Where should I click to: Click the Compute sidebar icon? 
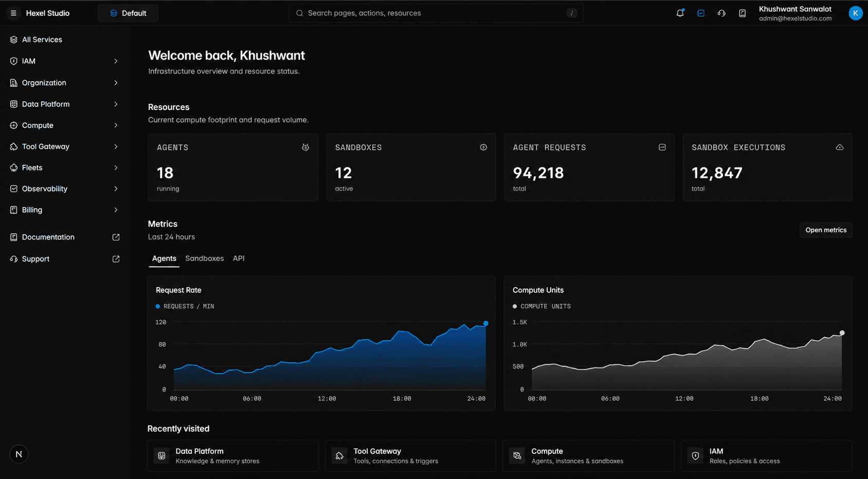[x=14, y=125]
